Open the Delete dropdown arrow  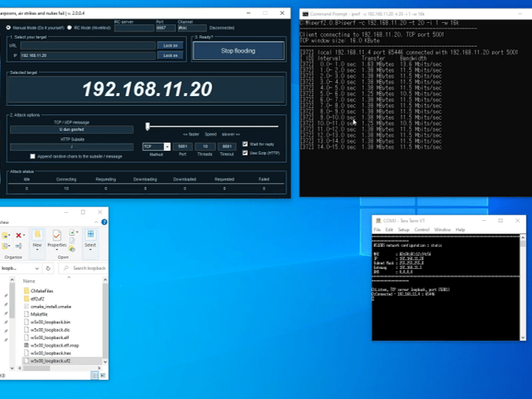coord(24,235)
